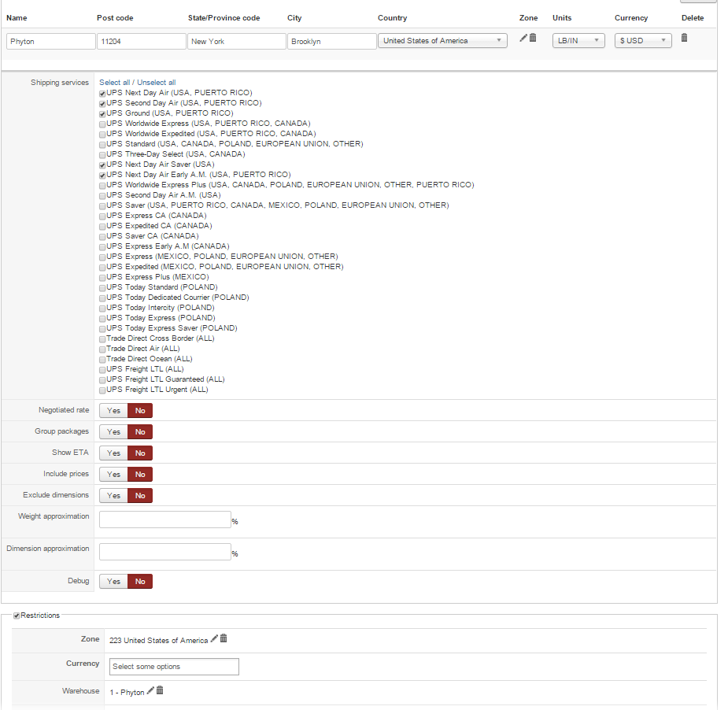
Task: Check UPS Saver (USA, PUERTO RICO, CANADA, MEXICO...)
Action: coord(102,206)
